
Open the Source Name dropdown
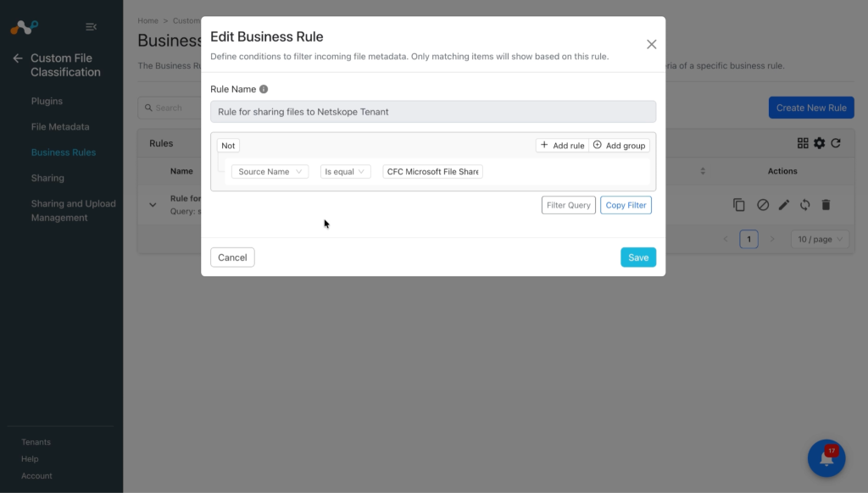270,171
